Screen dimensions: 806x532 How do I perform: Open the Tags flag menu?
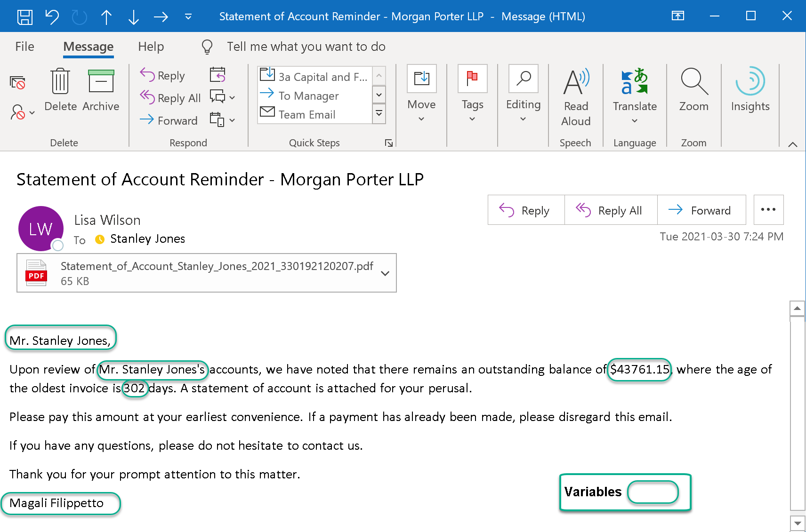pos(472,94)
